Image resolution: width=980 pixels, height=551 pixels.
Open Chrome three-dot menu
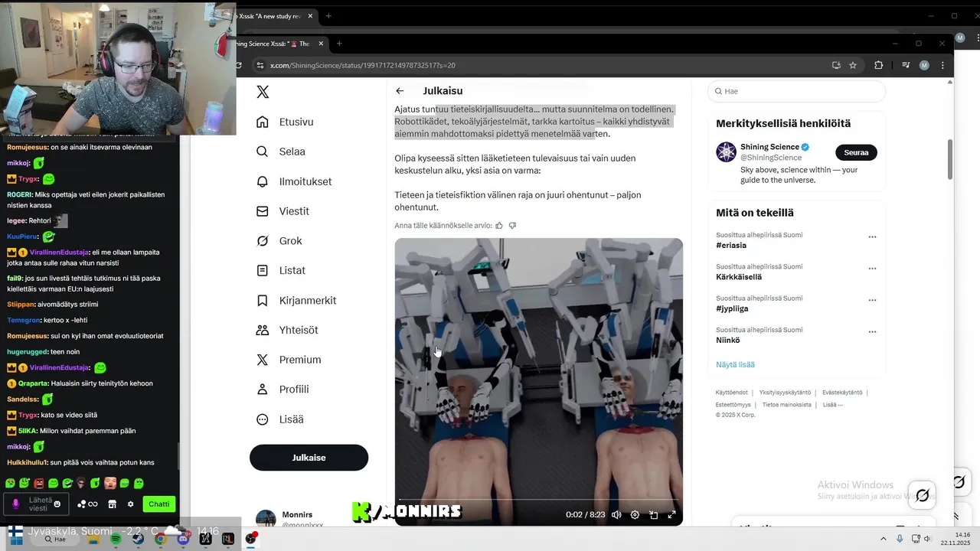(942, 65)
